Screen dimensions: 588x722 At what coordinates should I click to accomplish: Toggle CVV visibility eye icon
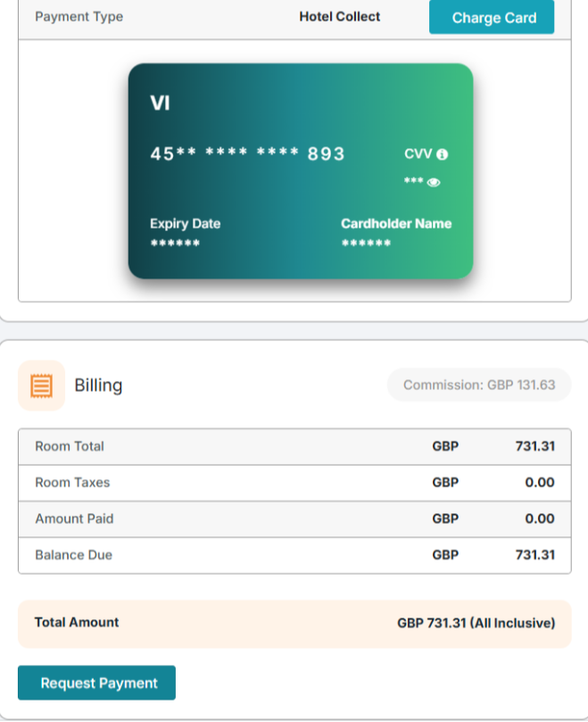tap(434, 182)
